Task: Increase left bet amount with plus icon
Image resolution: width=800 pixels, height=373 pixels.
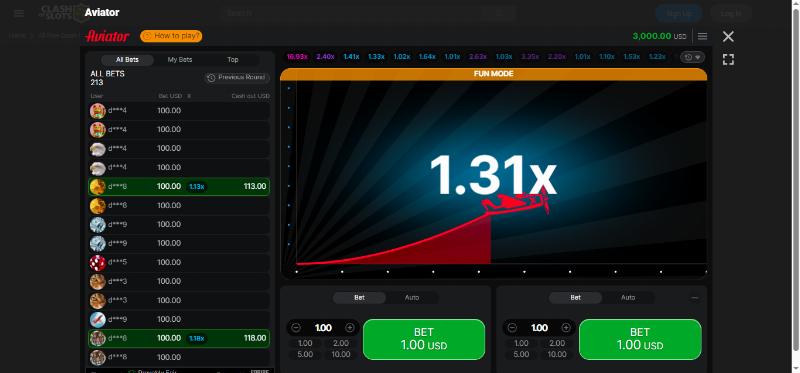Action: tap(350, 328)
